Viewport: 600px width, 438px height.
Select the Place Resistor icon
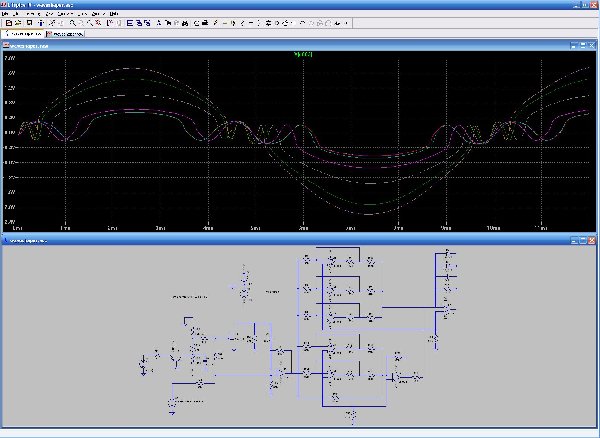point(242,23)
